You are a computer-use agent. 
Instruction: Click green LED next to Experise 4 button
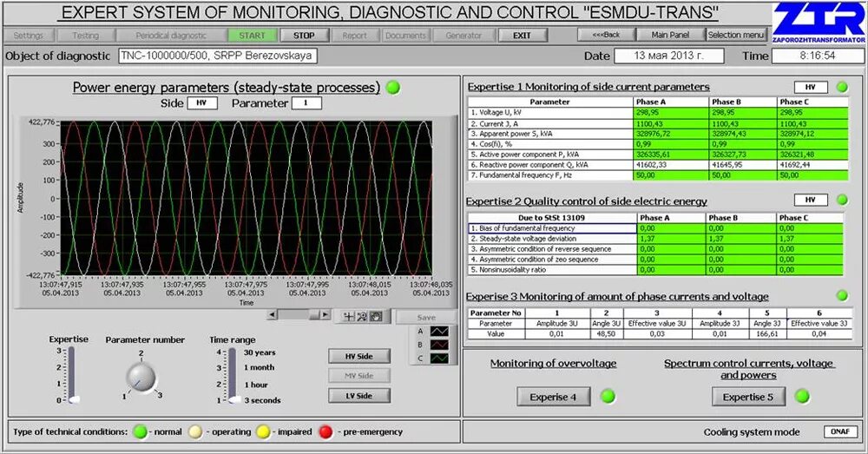coord(608,397)
